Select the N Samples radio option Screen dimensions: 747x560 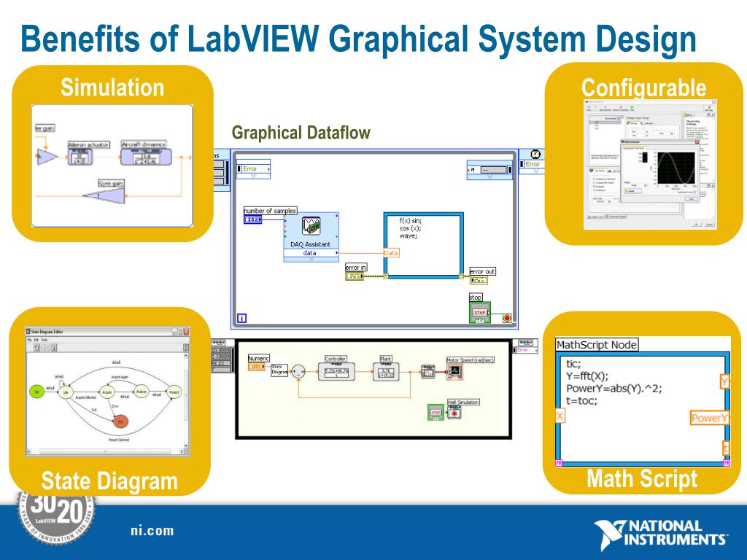click(599, 187)
